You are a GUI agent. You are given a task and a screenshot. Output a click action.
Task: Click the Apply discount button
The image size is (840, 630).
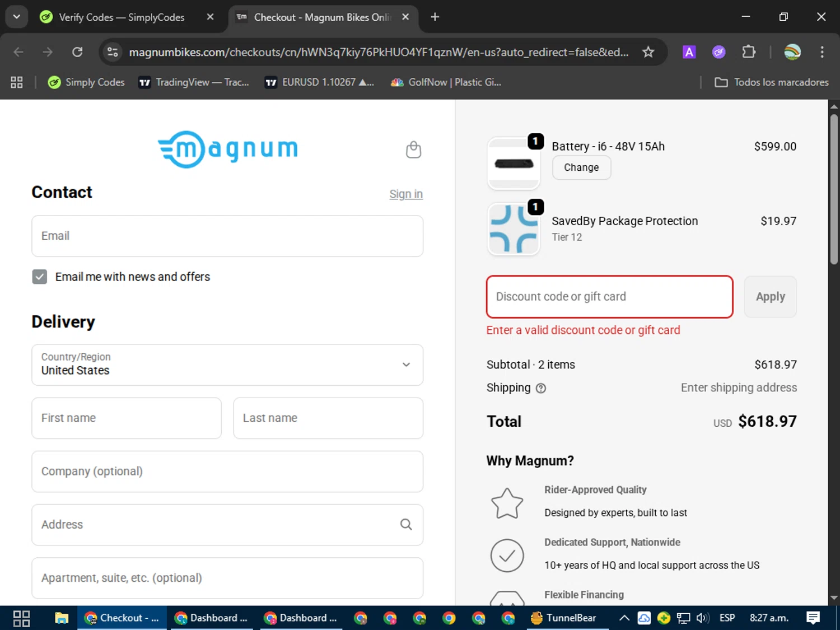pos(770,297)
